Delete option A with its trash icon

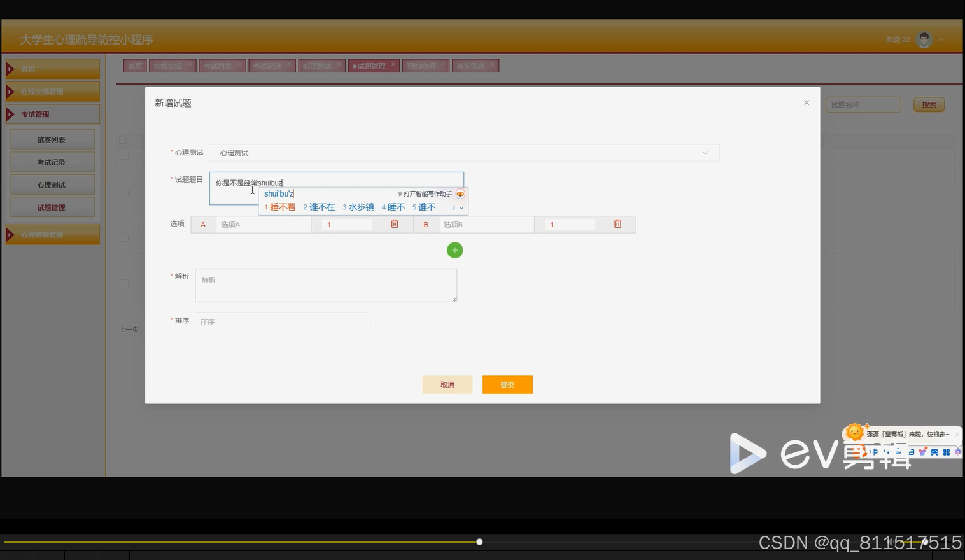[395, 224]
